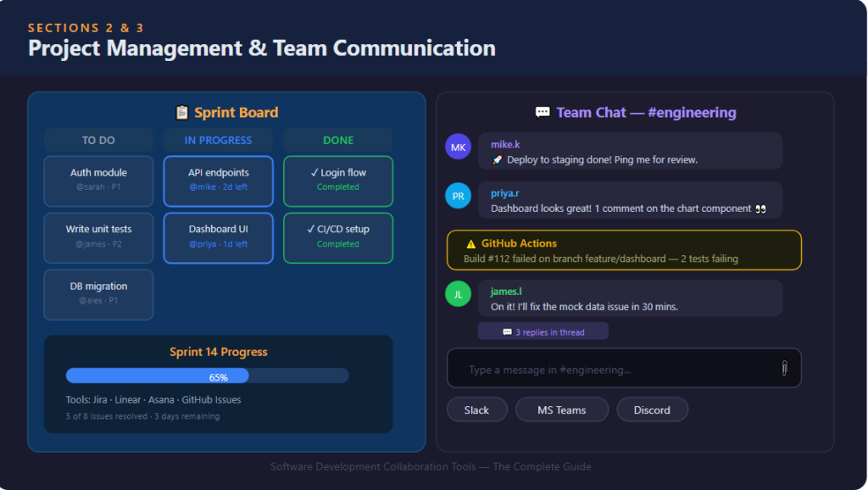Open the GitHub Actions build failed notification
Image resolution: width=868 pixels, height=490 pixels.
tap(624, 250)
